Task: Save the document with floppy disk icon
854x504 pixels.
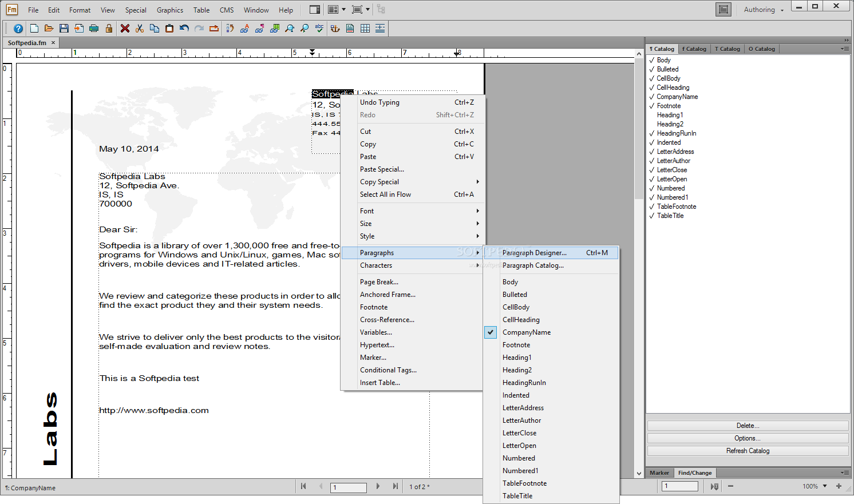Action: pyautogui.click(x=64, y=29)
